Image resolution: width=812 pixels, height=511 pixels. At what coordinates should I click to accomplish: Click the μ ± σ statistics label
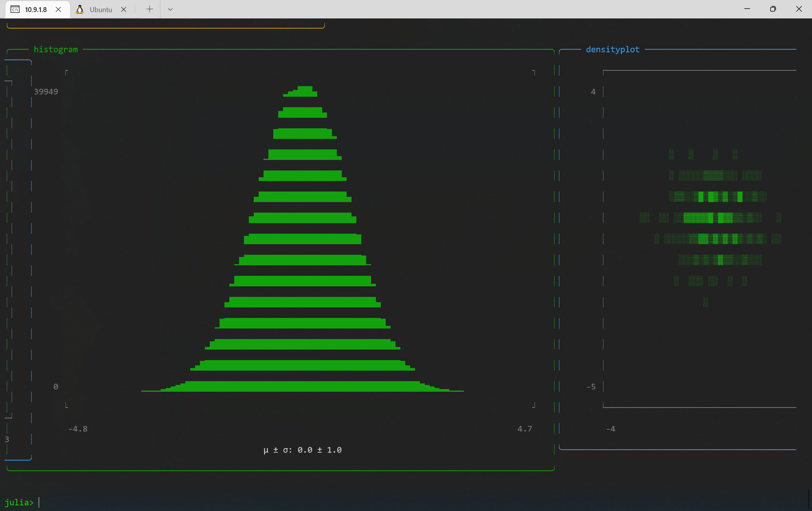(x=303, y=450)
